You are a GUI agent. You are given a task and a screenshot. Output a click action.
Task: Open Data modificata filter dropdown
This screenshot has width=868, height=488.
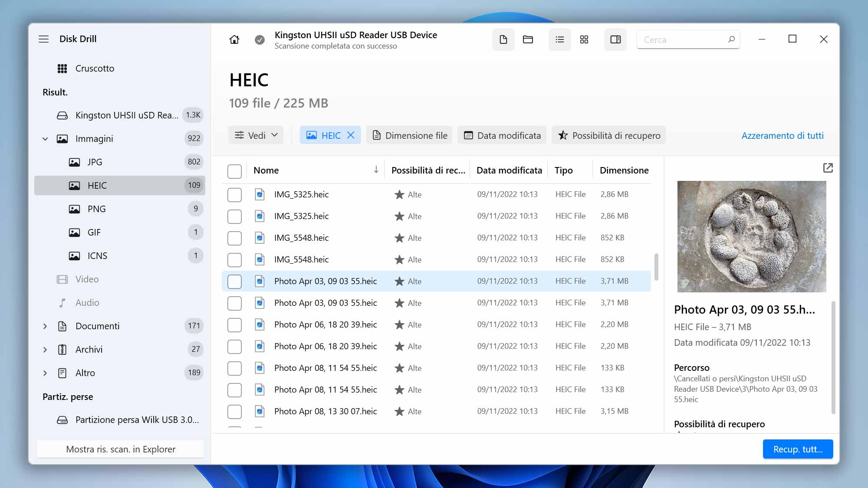[502, 135]
